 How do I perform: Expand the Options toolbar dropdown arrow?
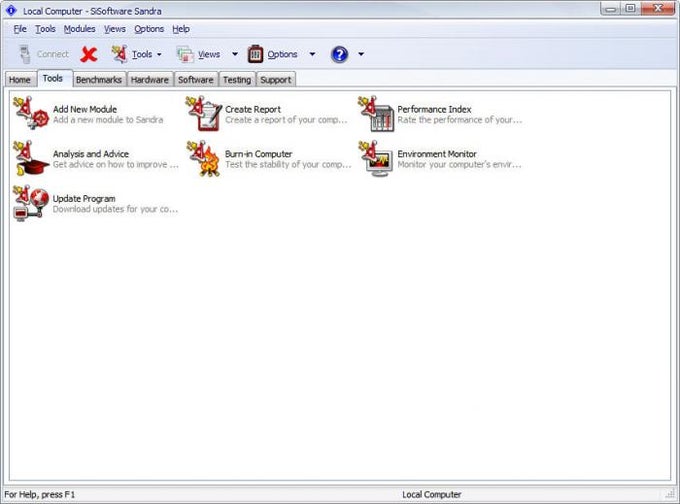point(312,54)
